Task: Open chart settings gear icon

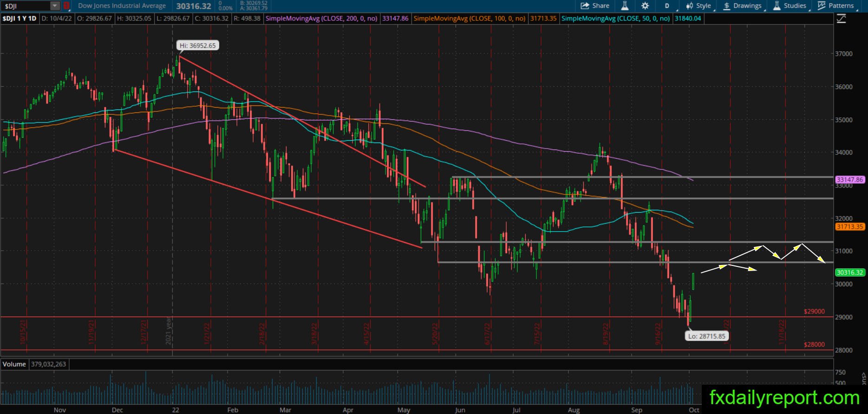Action: pos(645,6)
